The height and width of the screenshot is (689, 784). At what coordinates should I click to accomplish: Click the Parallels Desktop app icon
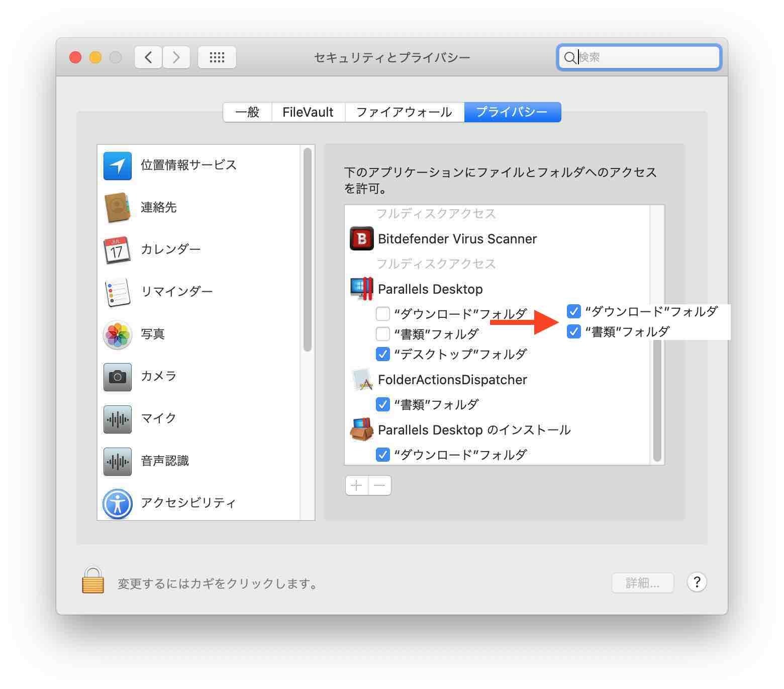tap(362, 289)
